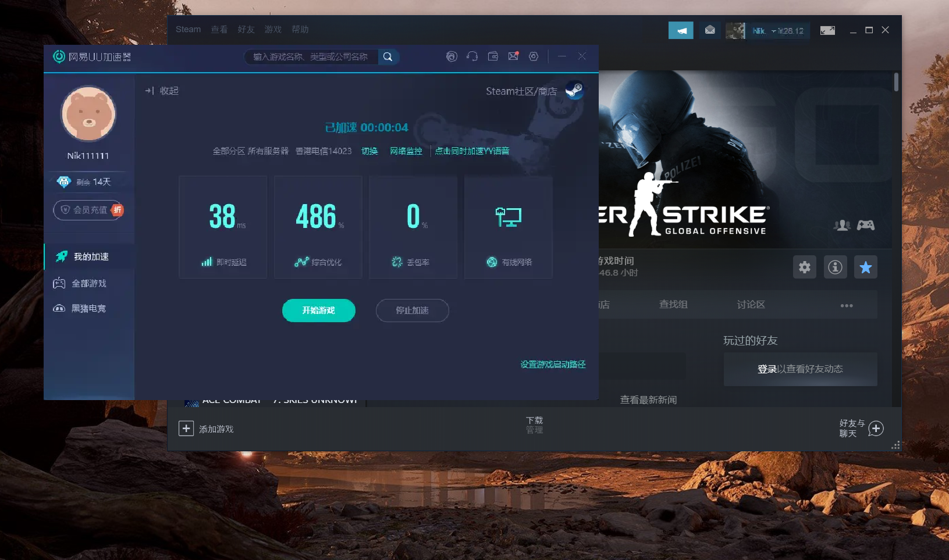
Task: Click the 38 ms 即时延迟 card
Action: click(223, 227)
